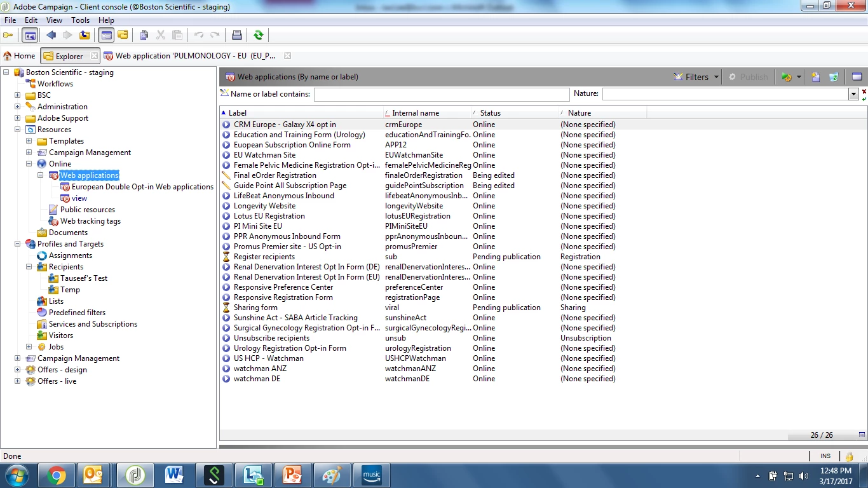Viewport: 868px width, 488px height.
Task: Select Web tracking tags in the tree
Action: 90,221
